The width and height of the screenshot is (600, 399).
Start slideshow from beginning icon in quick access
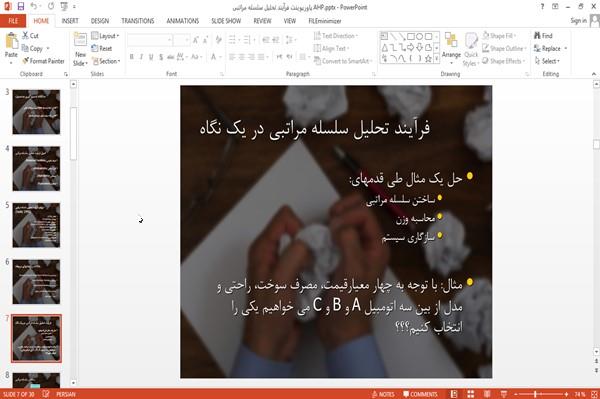[x=64, y=7]
